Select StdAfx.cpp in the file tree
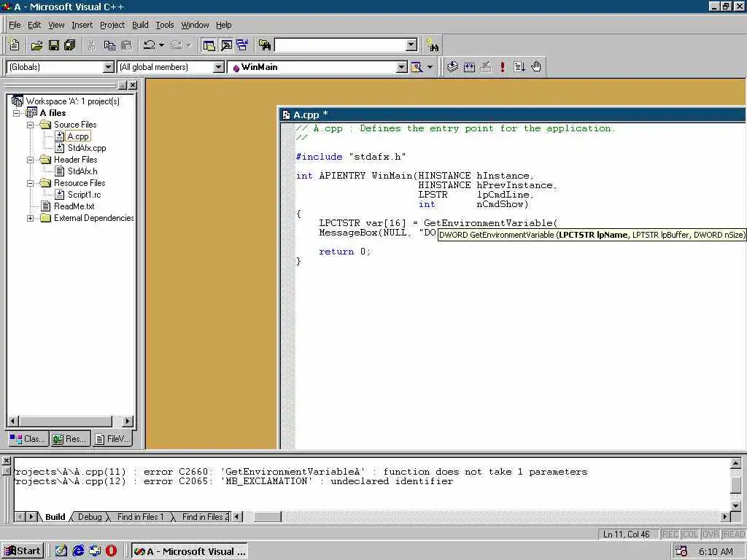This screenshot has height=560, width=747. [x=87, y=148]
